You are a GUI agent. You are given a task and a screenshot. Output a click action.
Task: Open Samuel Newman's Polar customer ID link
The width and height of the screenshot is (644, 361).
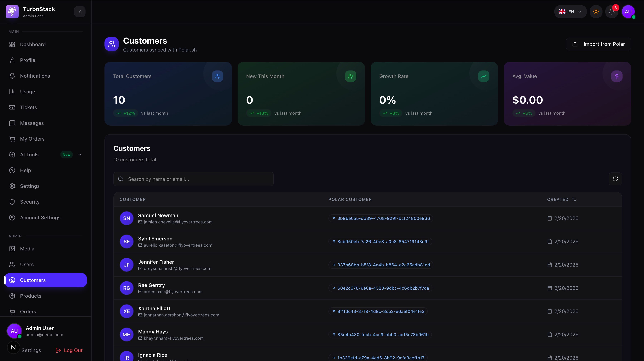[381, 218]
